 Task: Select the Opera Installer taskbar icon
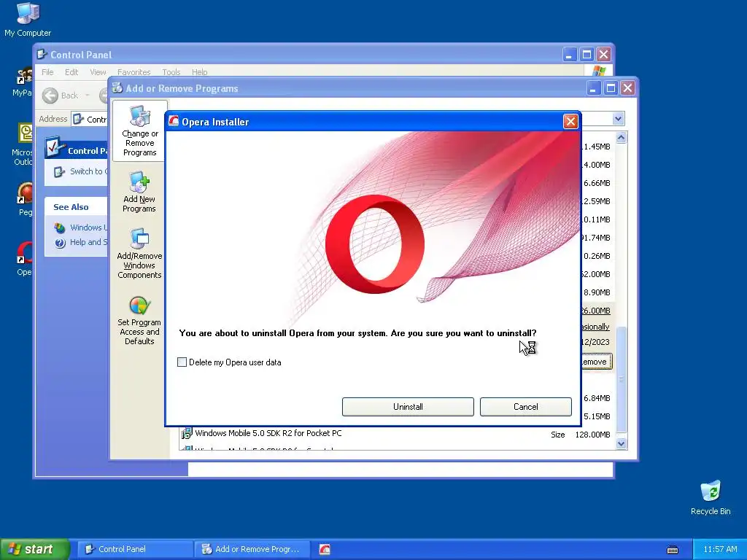pos(325,549)
